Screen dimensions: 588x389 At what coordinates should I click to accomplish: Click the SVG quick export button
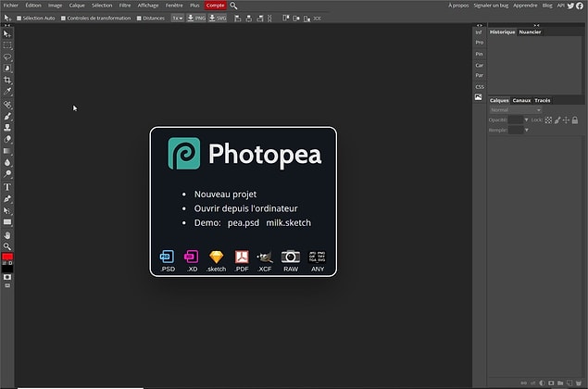(218, 18)
